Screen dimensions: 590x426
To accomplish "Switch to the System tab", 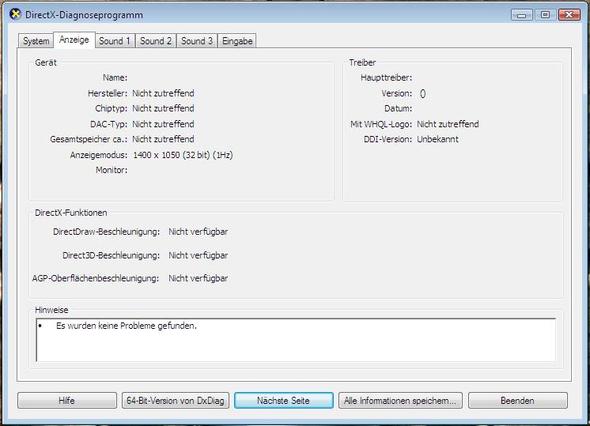I will pos(36,41).
